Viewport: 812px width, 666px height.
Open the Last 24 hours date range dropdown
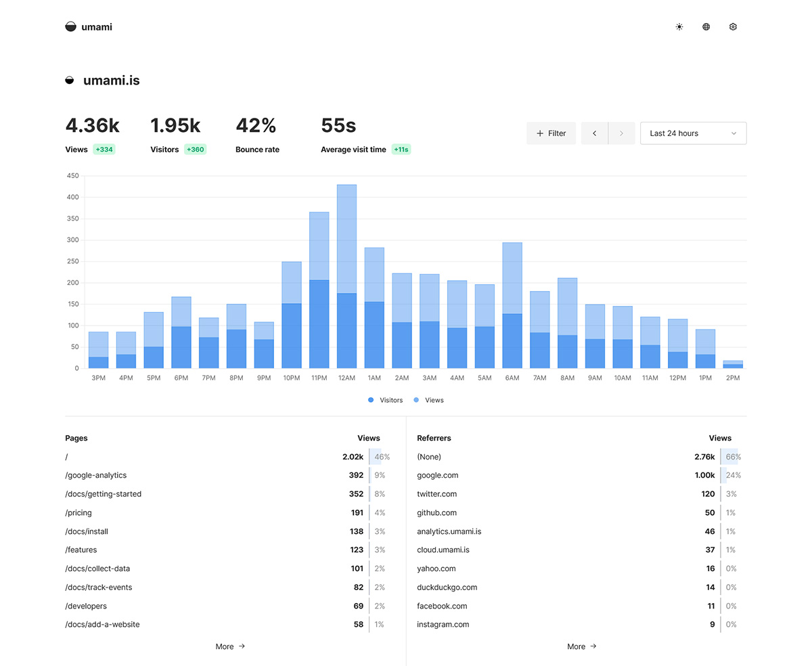coord(693,133)
